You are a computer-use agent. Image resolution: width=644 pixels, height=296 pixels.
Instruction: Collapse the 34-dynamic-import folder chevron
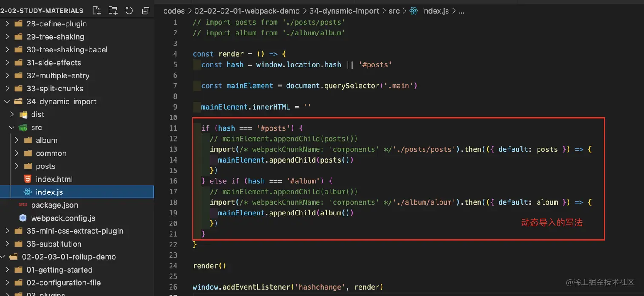[7, 102]
